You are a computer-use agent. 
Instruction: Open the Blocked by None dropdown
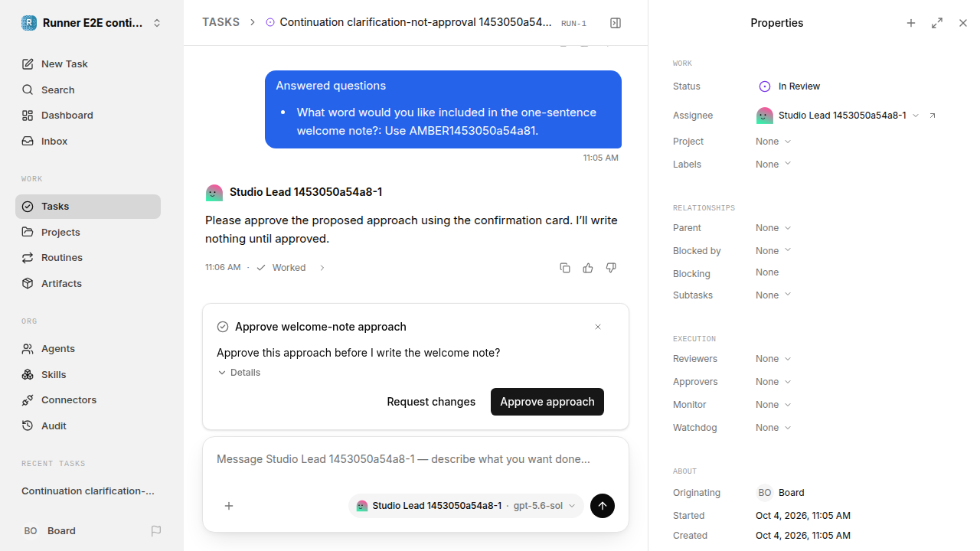pos(773,251)
